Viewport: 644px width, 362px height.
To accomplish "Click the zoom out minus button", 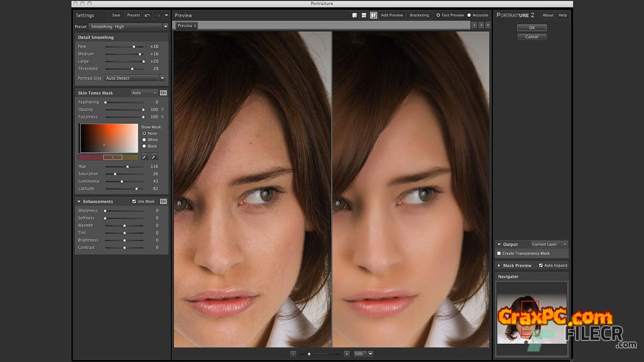I will [x=293, y=354].
